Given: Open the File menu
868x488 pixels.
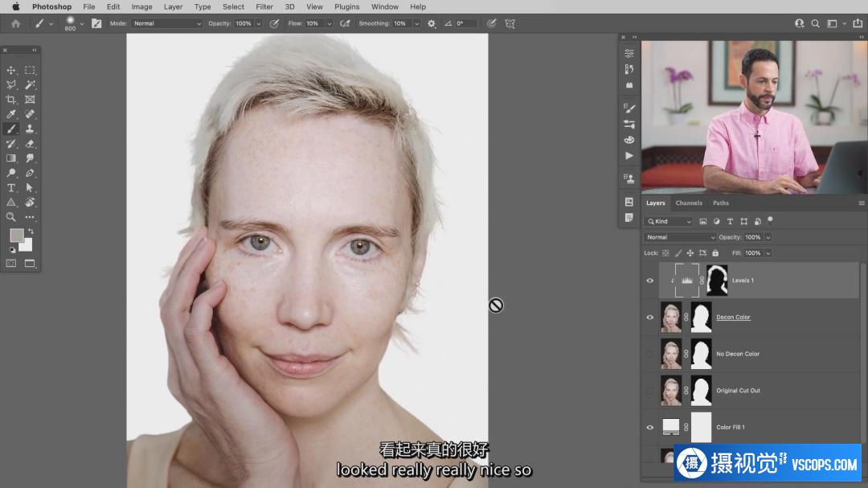Looking at the screenshot, I should pyautogui.click(x=88, y=6).
